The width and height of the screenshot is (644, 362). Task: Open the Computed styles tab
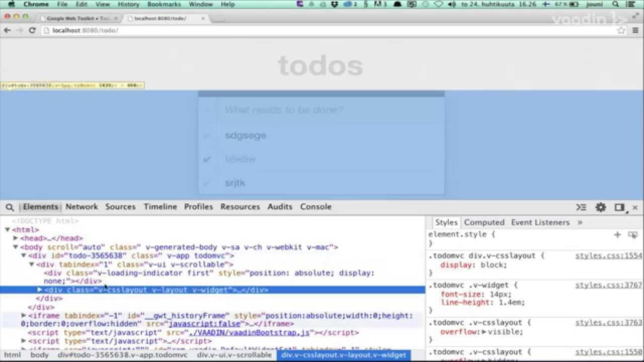484,222
